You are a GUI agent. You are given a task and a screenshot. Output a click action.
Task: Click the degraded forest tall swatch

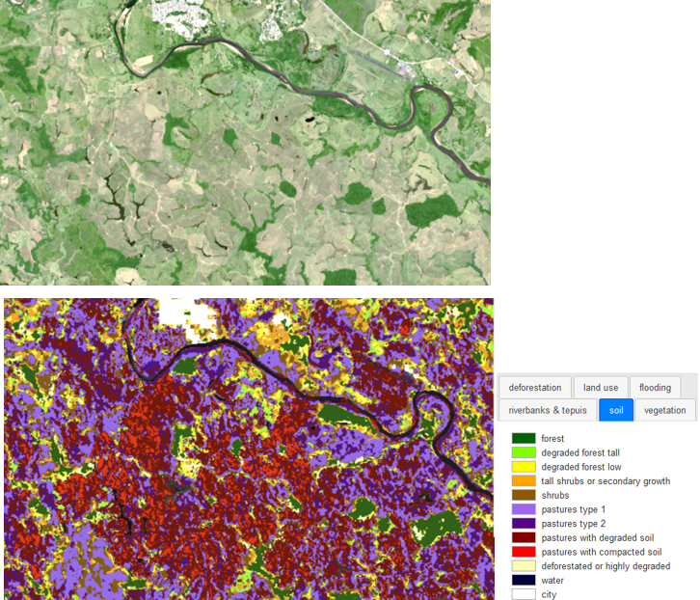click(524, 452)
